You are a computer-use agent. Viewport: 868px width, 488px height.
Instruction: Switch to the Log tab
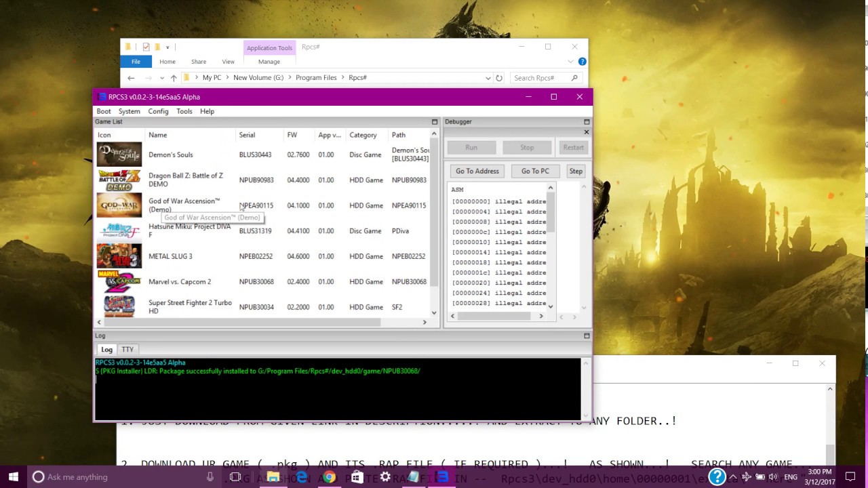click(106, 350)
